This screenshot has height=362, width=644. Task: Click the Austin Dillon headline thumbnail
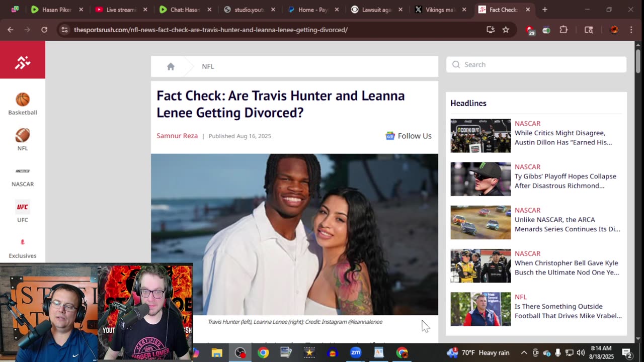coord(480,136)
